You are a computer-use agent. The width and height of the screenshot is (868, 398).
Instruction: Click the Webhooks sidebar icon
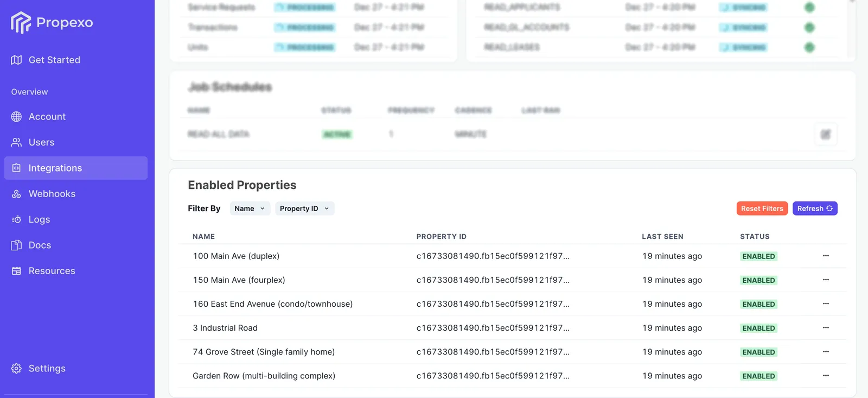(x=16, y=194)
